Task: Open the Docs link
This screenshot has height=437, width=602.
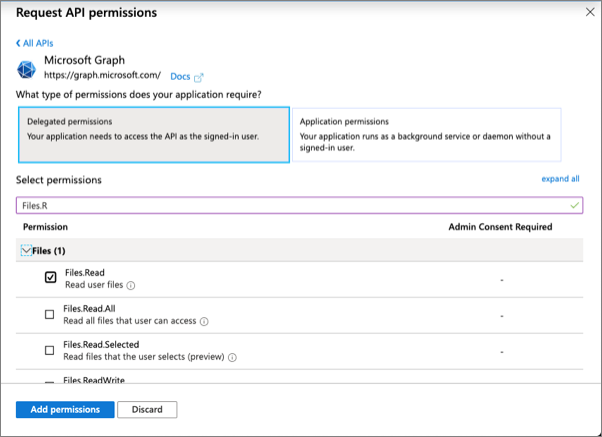Action: 180,76
